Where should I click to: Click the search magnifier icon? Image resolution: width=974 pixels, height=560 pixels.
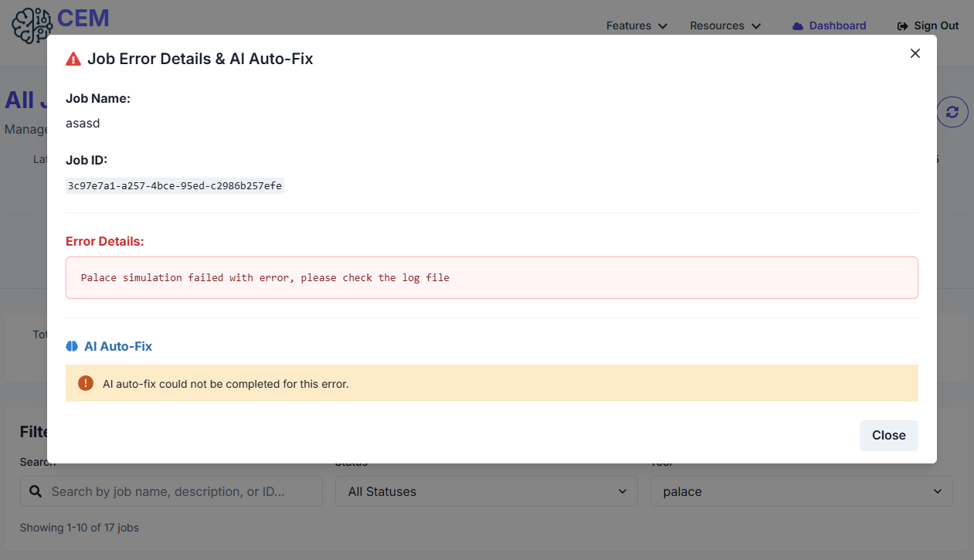(x=36, y=491)
